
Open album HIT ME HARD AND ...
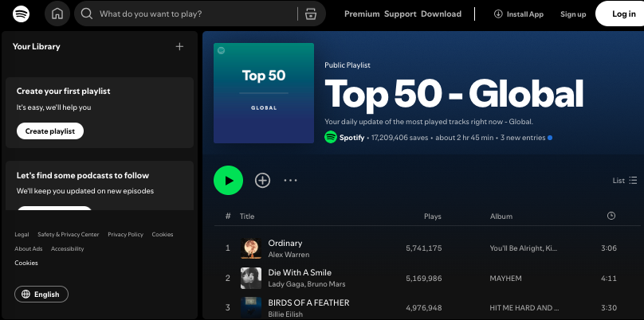coord(524,308)
